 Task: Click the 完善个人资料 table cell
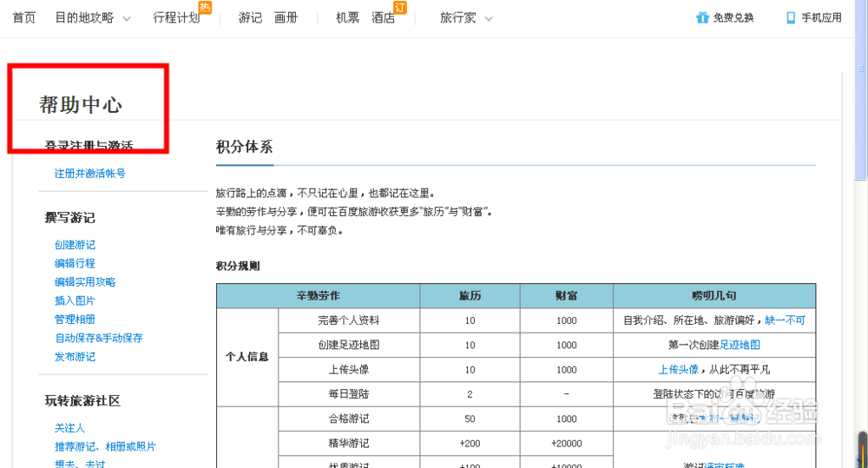349,320
